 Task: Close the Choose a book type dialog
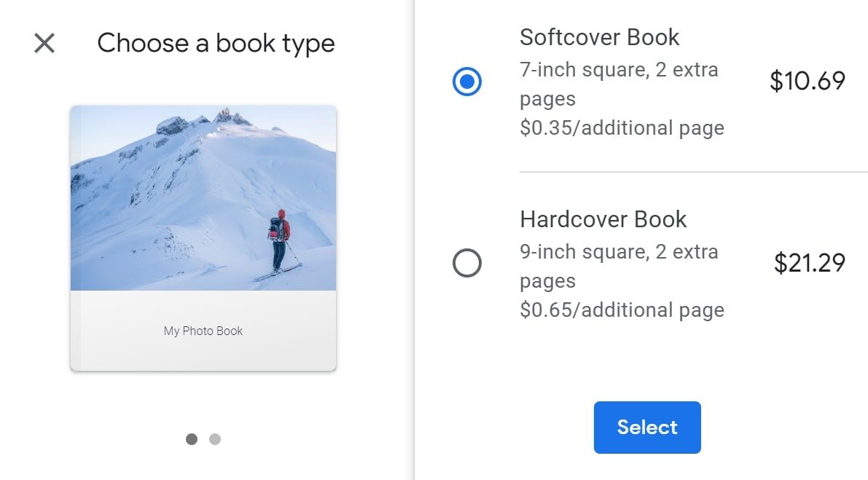[44, 44]
